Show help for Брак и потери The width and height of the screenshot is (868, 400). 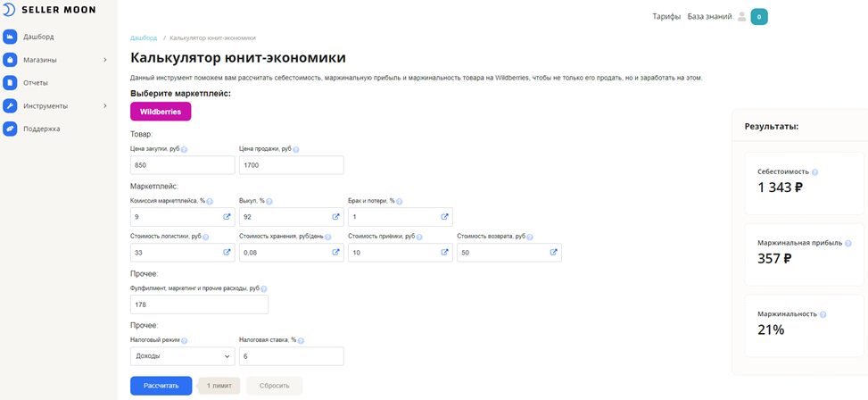point(399,202)
